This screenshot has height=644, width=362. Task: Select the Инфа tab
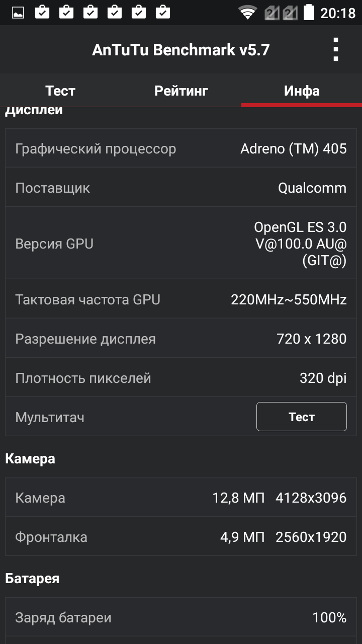302,91
